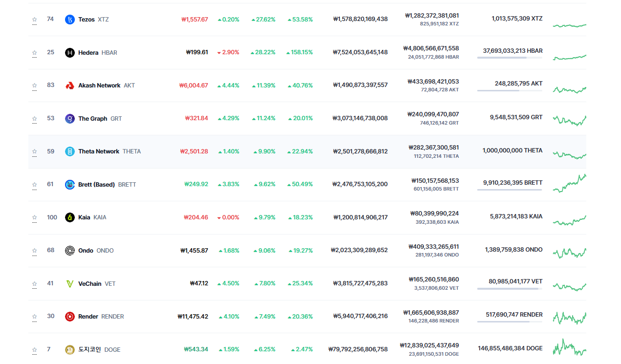The height and width of the screenshot is (364, 621).
Task: Toggle the Ondo watchlist star
Action: [35, 251]
